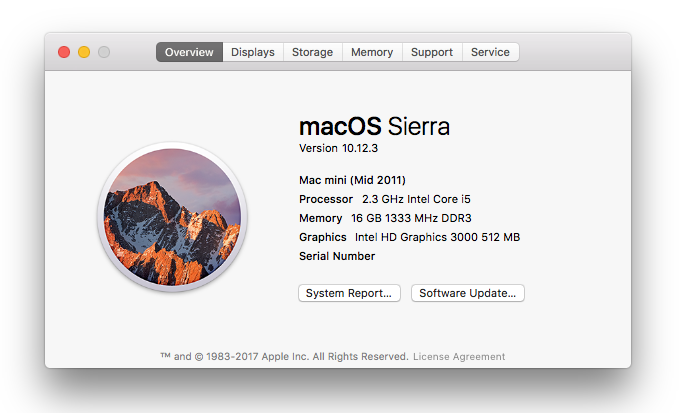Launch Software Update
This screenshot has width=686, height=413.
pos(468,293)
